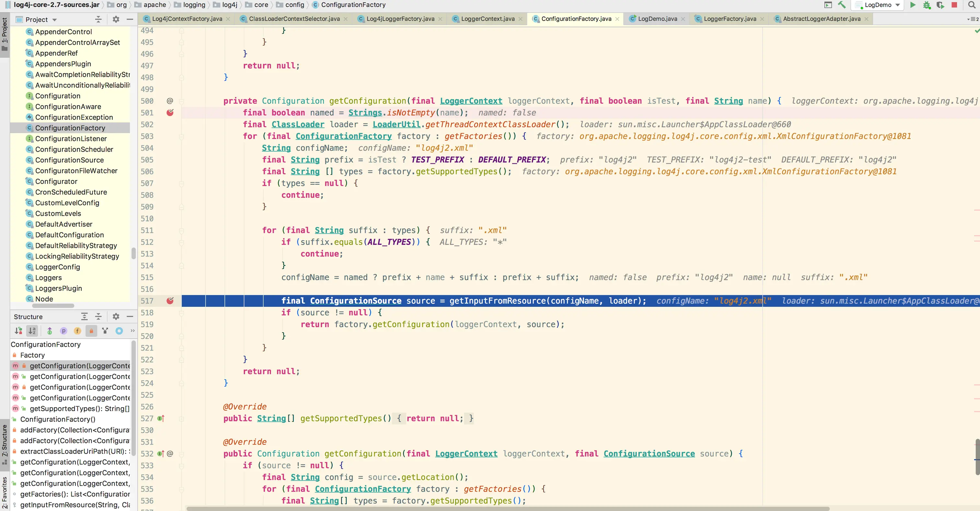Open Search Everywhere magnifier
Image resolution: width=980 pixels, height=511 pixels.
[971, 5]
